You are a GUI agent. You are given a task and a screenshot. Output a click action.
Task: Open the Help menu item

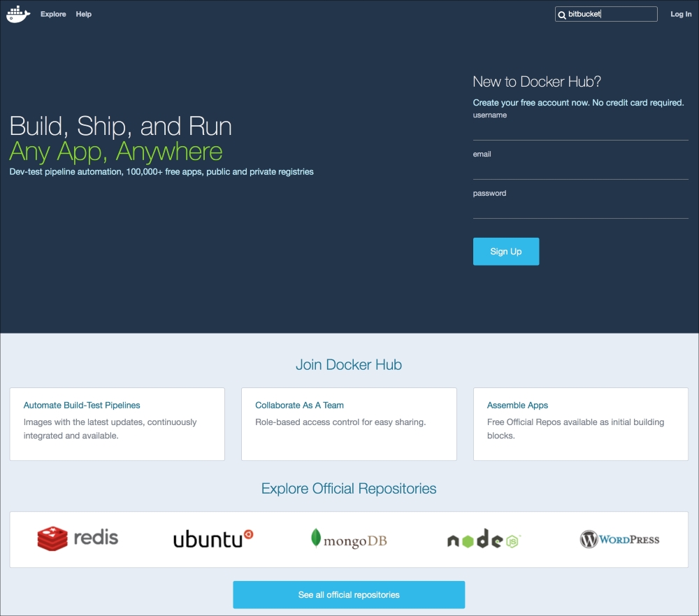tap(84, 14)
